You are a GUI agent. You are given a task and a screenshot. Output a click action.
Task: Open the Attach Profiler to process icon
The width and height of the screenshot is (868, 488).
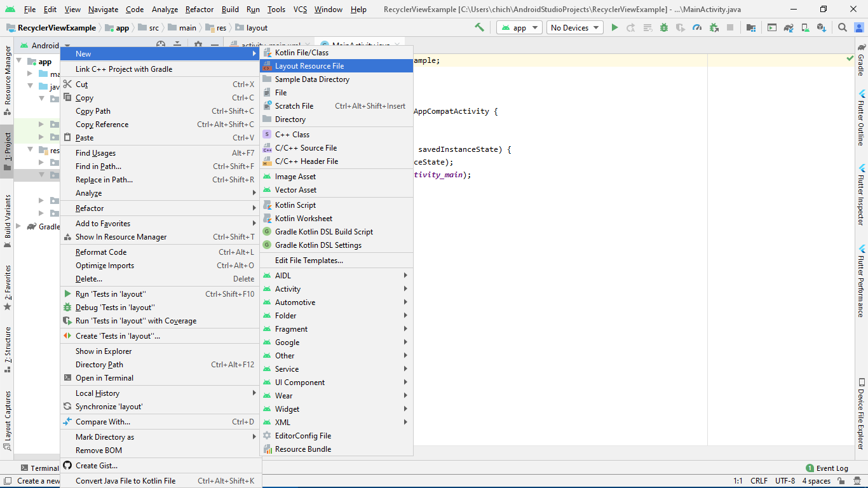pyautogui.click(x=714, y=27)
